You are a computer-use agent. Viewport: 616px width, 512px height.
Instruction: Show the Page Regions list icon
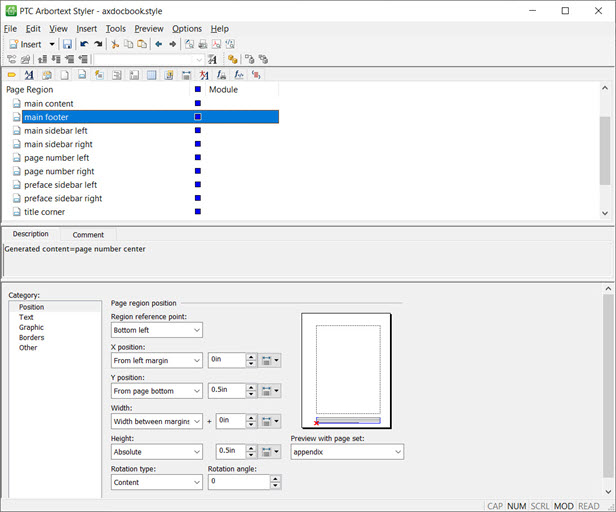click(82, 75)
